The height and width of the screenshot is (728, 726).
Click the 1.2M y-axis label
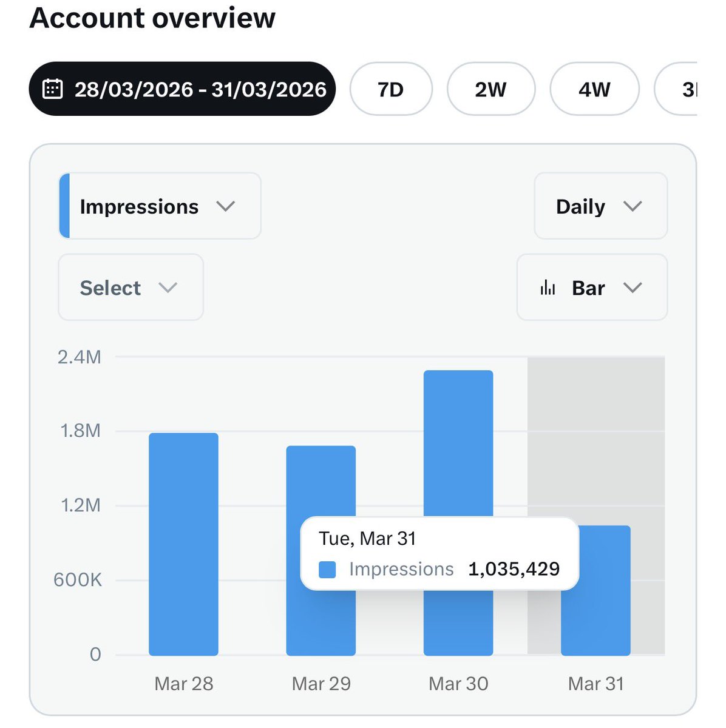[81, 505]
